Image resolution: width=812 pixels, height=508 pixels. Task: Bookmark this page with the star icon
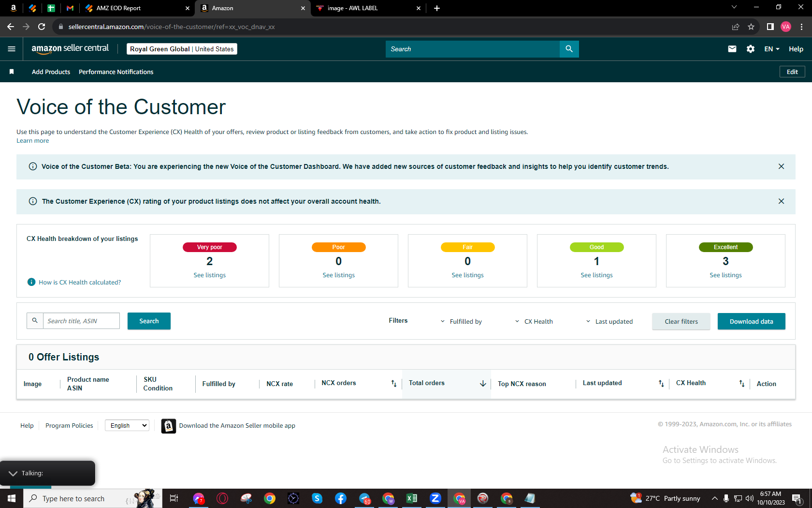pyautogui.click(x=751, y=27)
